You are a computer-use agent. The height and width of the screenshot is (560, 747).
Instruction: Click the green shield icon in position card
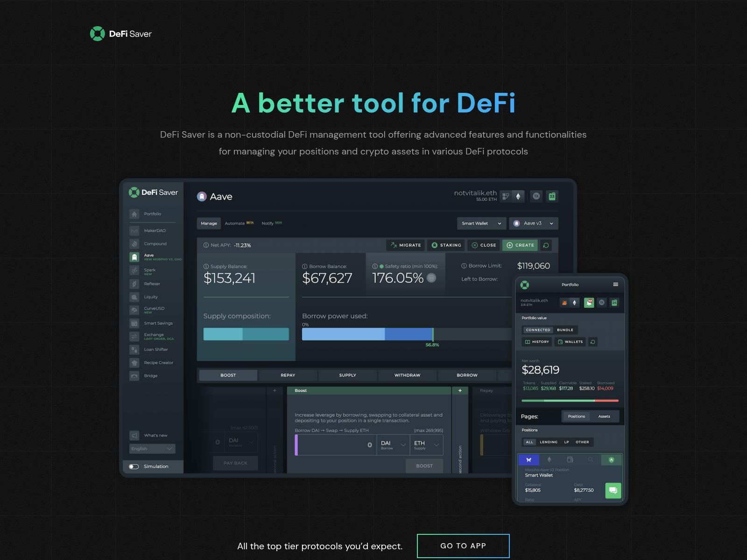[x=612, y=460]
